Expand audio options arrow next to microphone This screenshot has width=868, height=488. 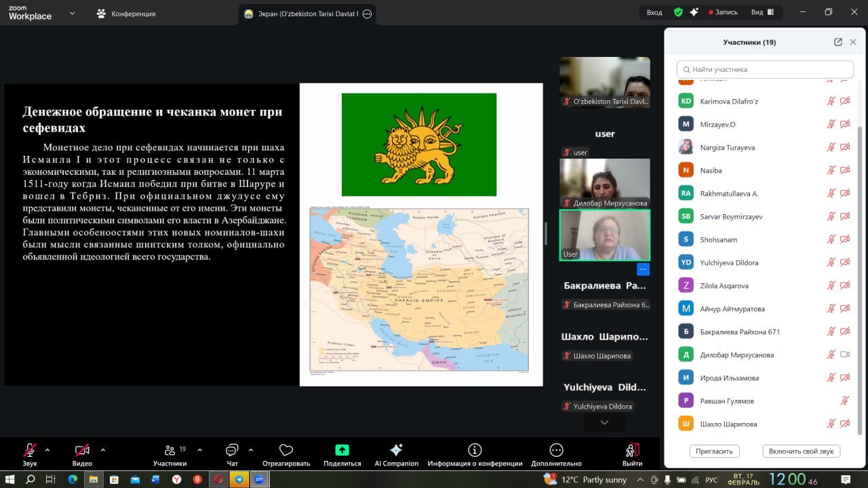47,449
